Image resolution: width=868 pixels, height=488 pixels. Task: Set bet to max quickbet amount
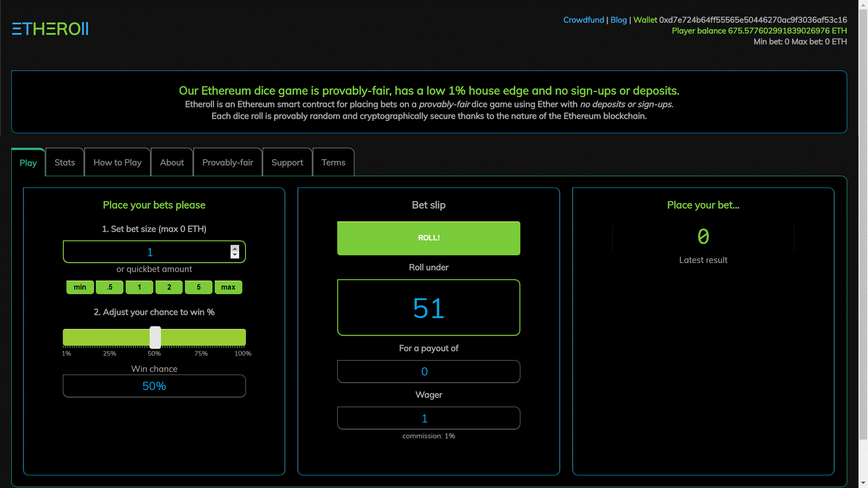[x=228, y=287]
